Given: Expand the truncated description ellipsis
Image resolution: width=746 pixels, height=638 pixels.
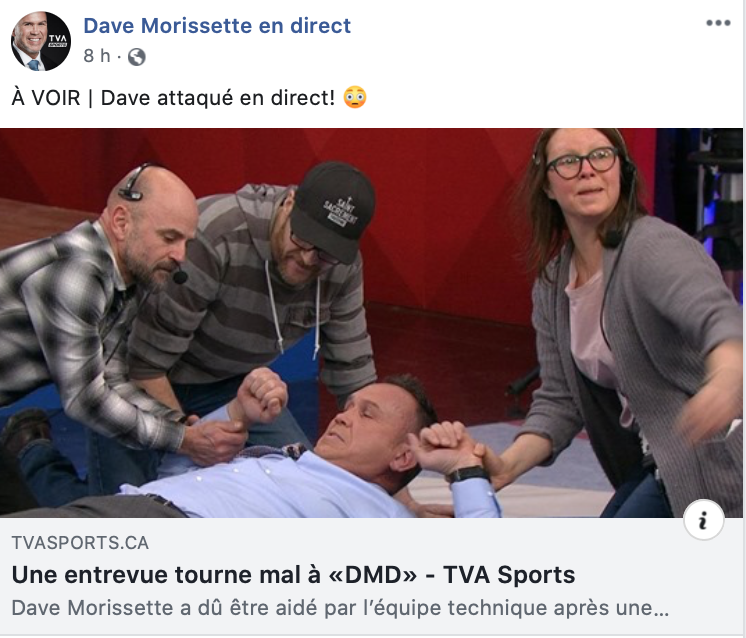Looking at the screenshot, I should (661, 609).
